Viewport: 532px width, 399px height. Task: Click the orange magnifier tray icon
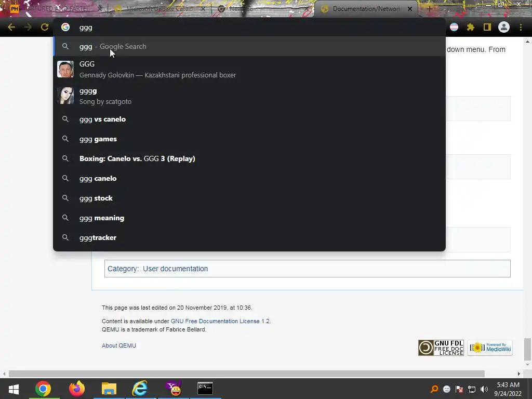(434, 389)
